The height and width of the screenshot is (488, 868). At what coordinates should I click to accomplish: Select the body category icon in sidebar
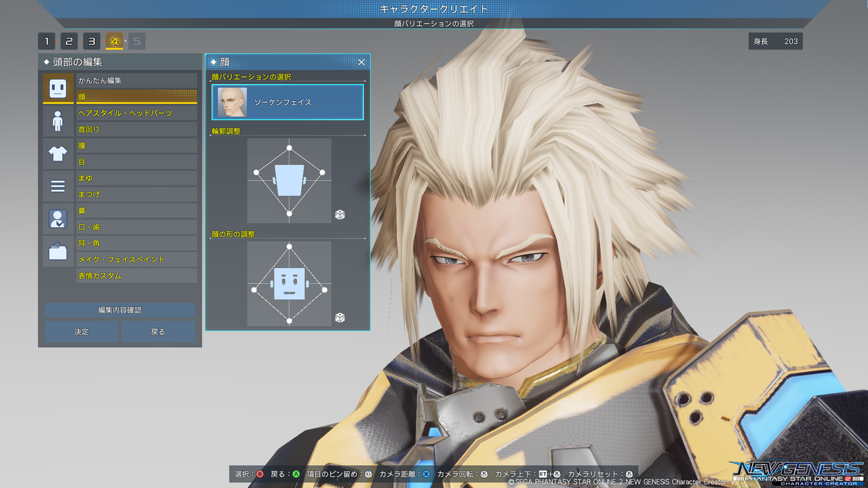(58, 121)
